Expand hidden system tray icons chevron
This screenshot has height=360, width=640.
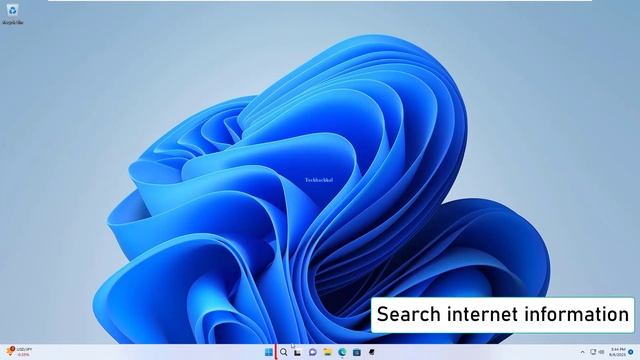point(582,352)
